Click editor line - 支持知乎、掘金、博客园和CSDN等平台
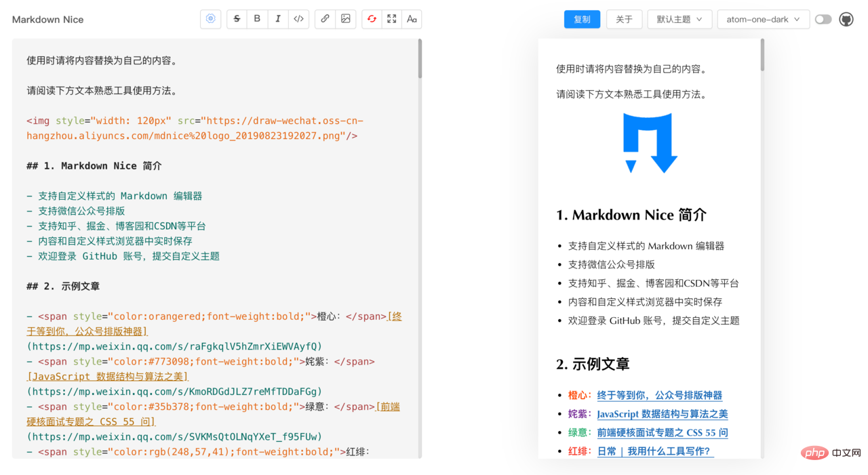 pyautogui.click(x=116, y=226)
